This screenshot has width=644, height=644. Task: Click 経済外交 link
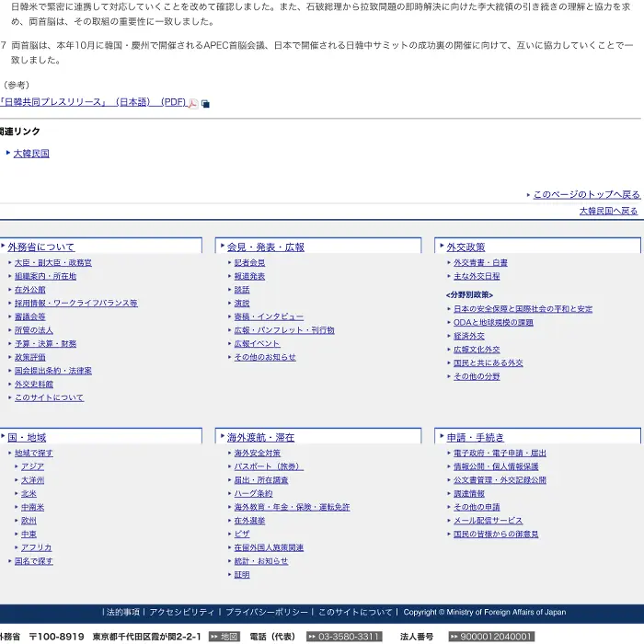tap(469, 337)
